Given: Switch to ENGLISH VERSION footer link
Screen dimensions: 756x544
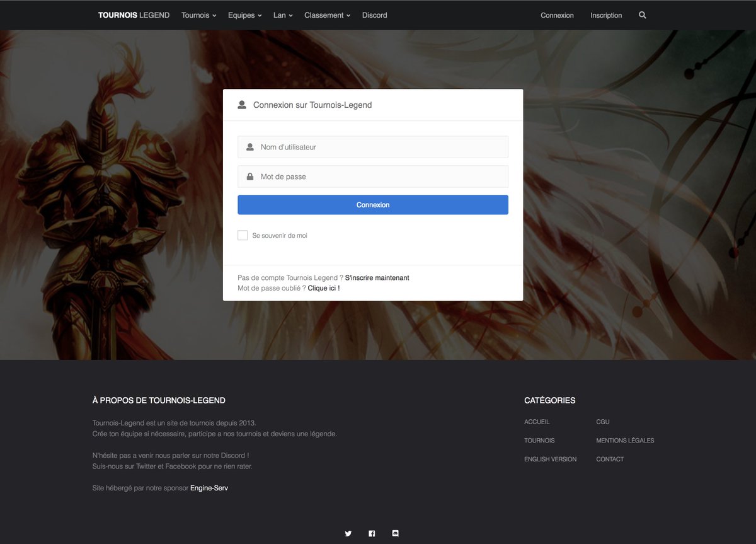Looking at the screenshot, I should coord(550,460).
